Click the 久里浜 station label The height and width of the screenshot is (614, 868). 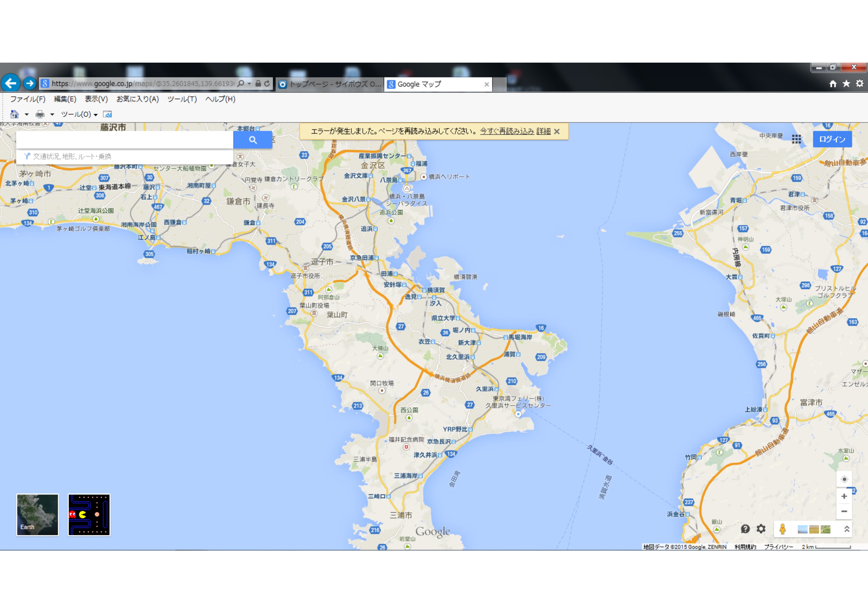[485, 388]
